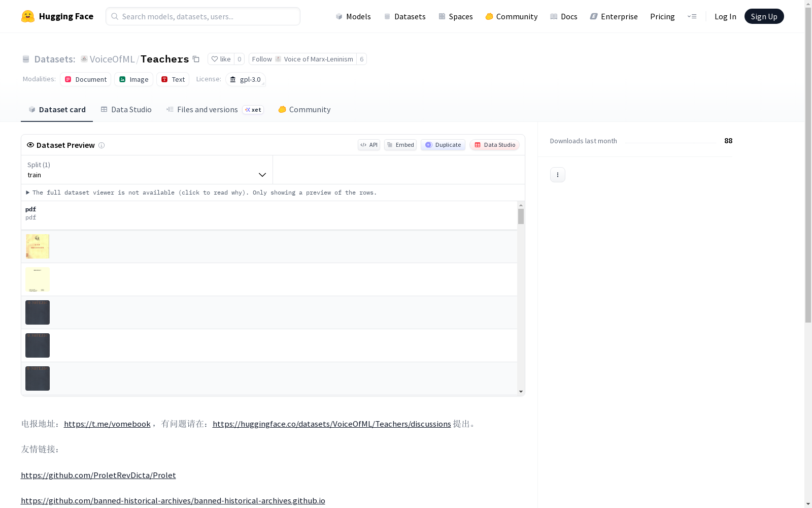Select the Document modality tag
Screen dimensions: 812x508
(x=85, y=79)
